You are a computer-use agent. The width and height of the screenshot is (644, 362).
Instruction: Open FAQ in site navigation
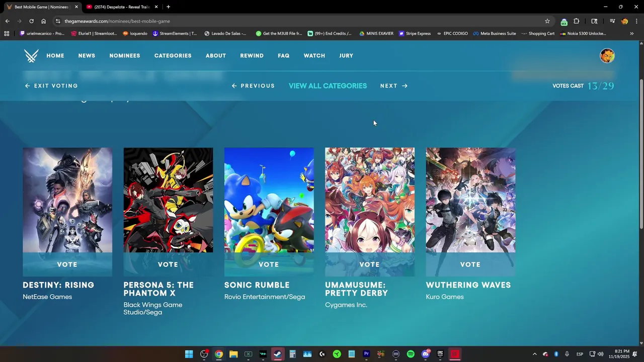pyautogui.click(x=284, y=56)
